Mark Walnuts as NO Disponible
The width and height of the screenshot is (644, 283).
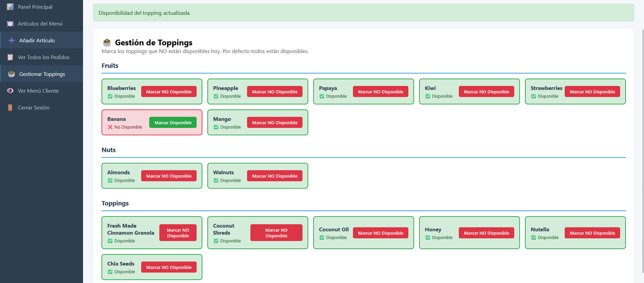275,176
